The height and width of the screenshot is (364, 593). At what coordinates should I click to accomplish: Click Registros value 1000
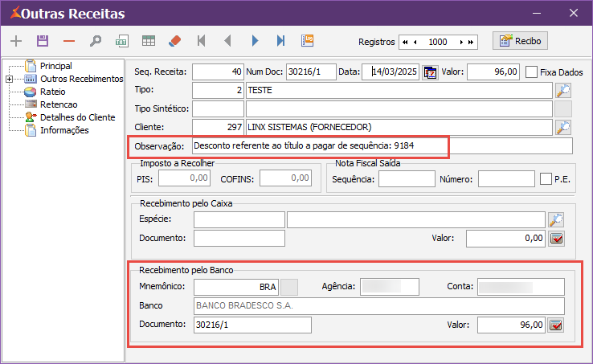pos(438,42)
